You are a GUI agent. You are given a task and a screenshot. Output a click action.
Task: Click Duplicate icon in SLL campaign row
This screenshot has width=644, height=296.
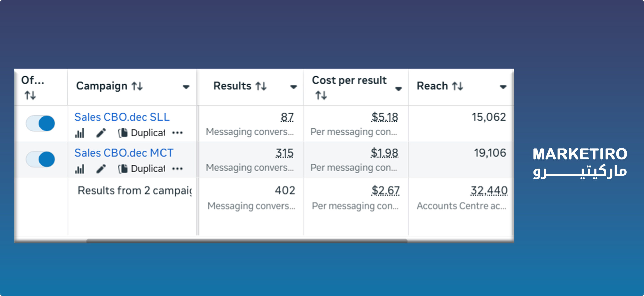pyautogui.click(x=123, y=133)
